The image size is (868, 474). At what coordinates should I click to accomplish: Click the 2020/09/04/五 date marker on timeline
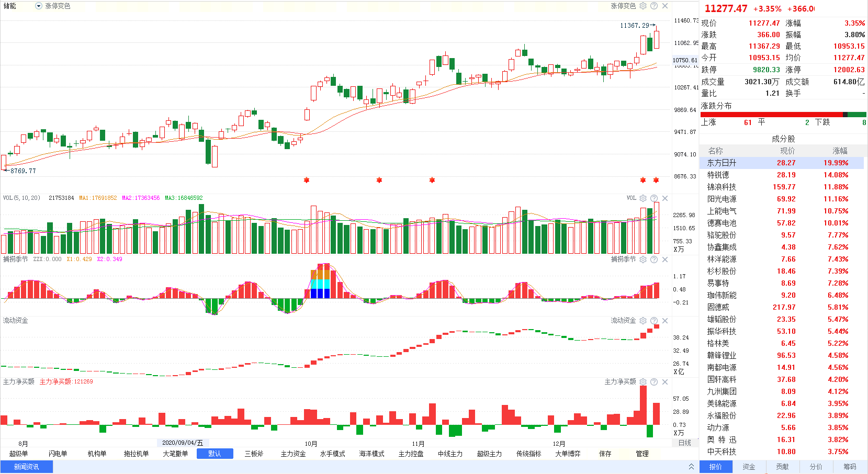click(183, 443)
